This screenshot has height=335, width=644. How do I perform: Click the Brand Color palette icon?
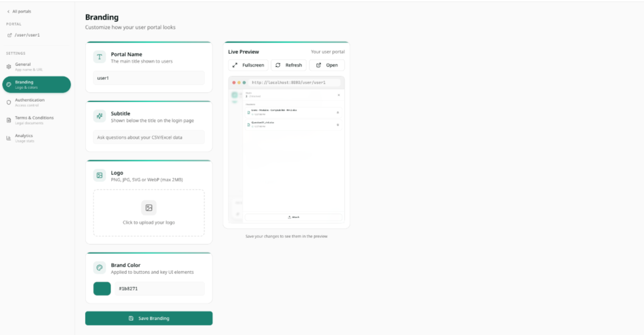click(x=99, y=267)
